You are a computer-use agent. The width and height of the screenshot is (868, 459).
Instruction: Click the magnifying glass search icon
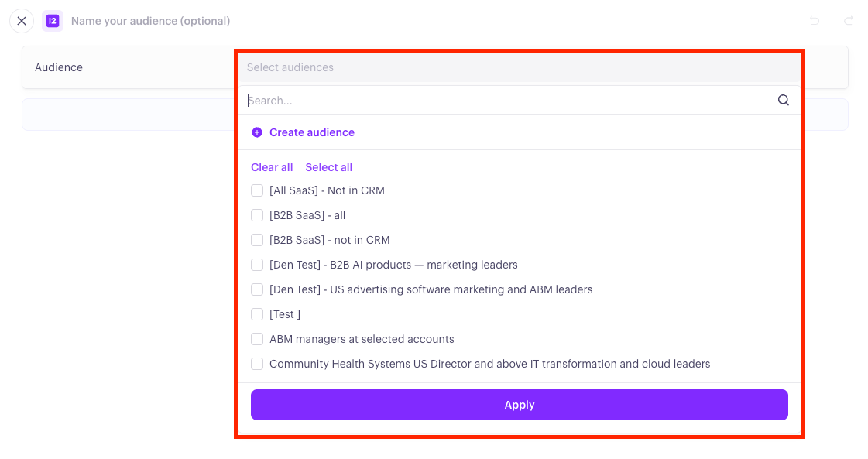point(784,100)
